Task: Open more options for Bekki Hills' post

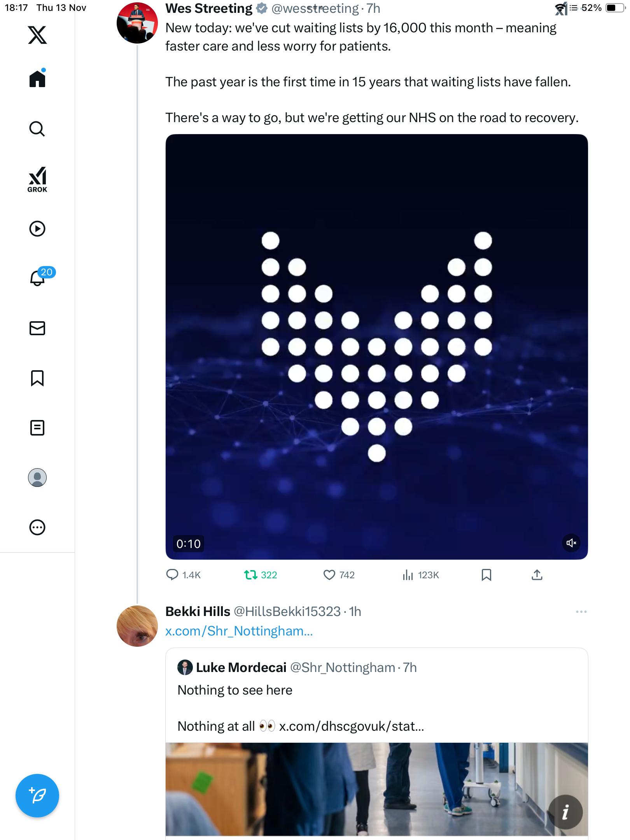Action: tap(581, 612)
